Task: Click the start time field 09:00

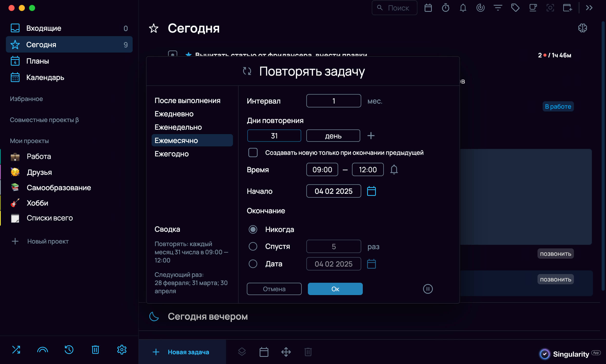Action: tap(322, 169)
